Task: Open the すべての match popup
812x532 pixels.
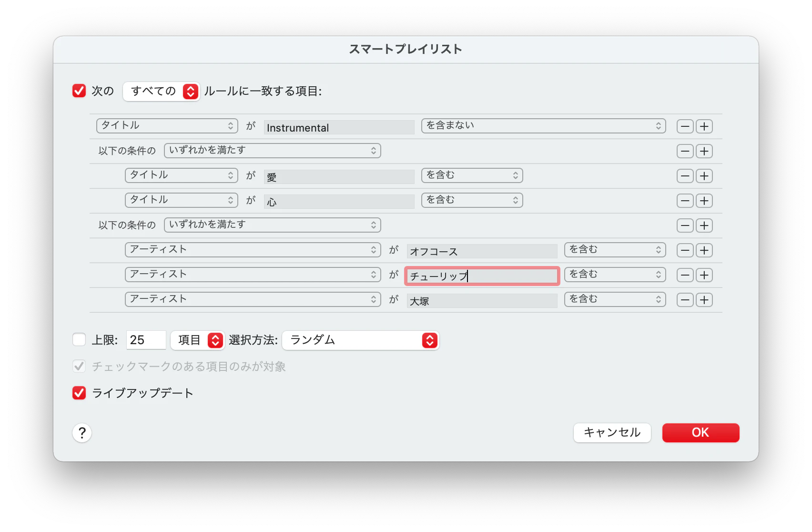Action: (x=161, y=91)
